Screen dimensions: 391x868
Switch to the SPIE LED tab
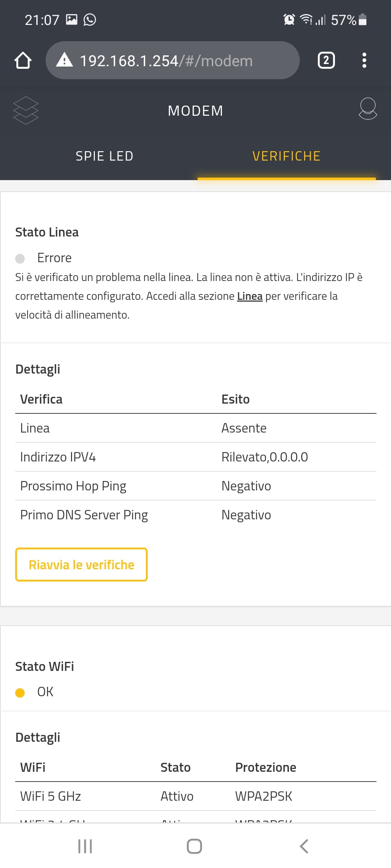(x=104, y=156)
